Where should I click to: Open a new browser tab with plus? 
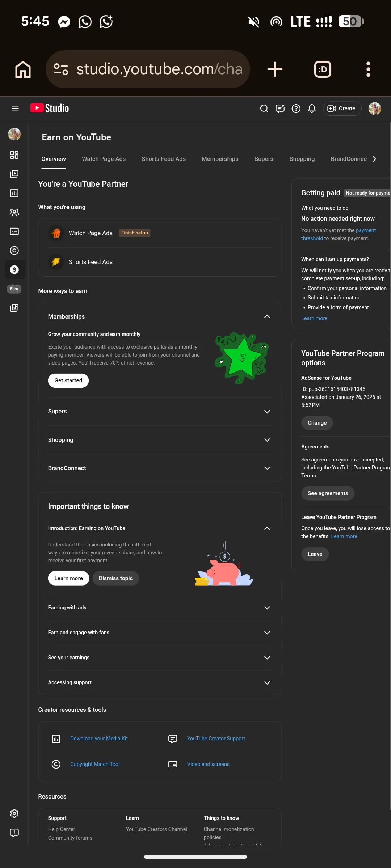coord(275,69)
